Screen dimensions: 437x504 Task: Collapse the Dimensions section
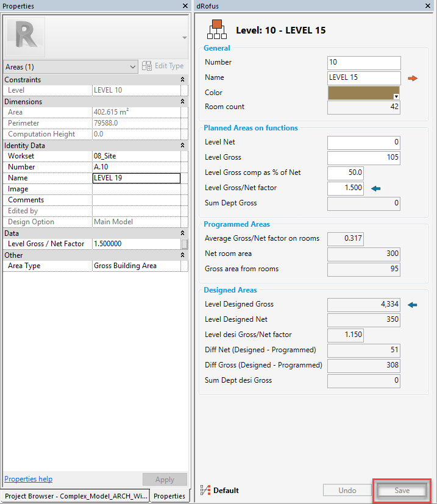pos(182,102)
